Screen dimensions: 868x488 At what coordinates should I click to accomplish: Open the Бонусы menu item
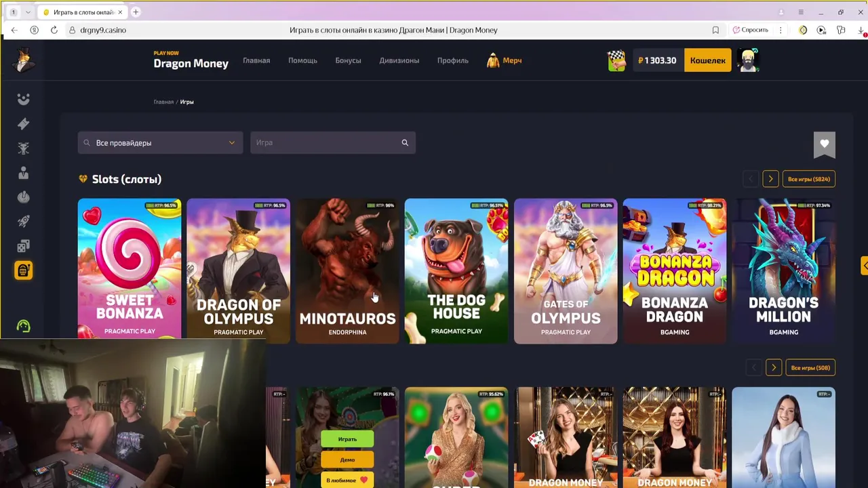(x=348, y=60)
